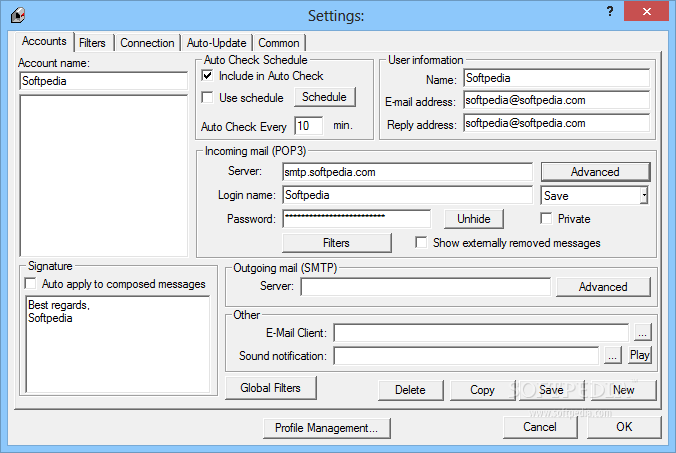Click the Unhide password button
The image size is (676, 453).
[x=473, y=219]
